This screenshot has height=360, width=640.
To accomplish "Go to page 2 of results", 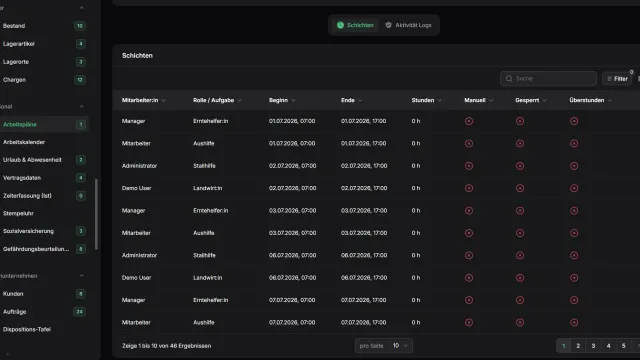I will click(x=578, y=346).
